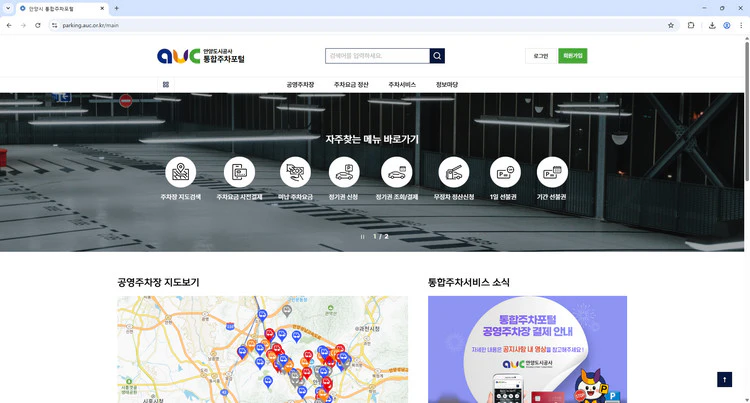Open the full sitemap grid menu icon
The image size is (750, 403).
click(166, 85)
